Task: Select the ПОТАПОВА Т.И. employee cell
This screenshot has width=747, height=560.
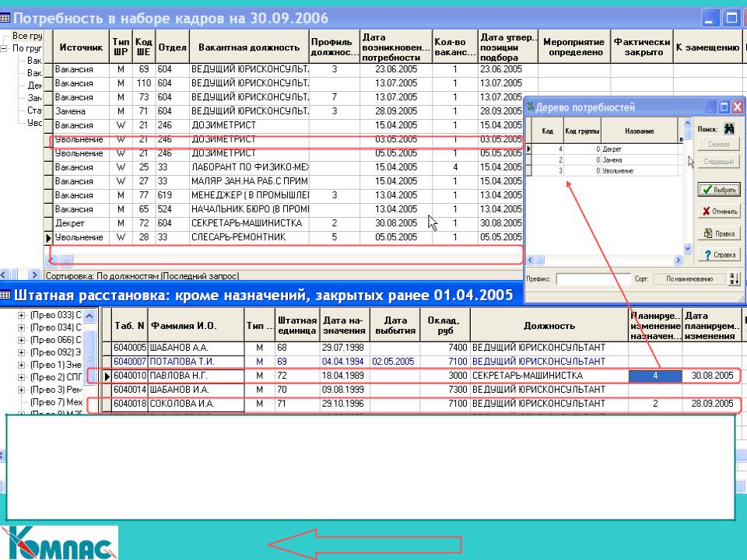Action: point(196,362)
